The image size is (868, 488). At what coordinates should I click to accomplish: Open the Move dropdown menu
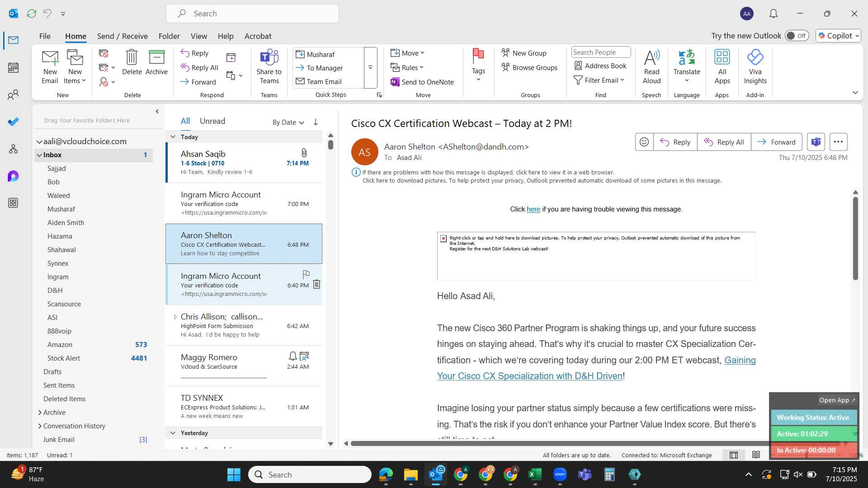(408, 53)
